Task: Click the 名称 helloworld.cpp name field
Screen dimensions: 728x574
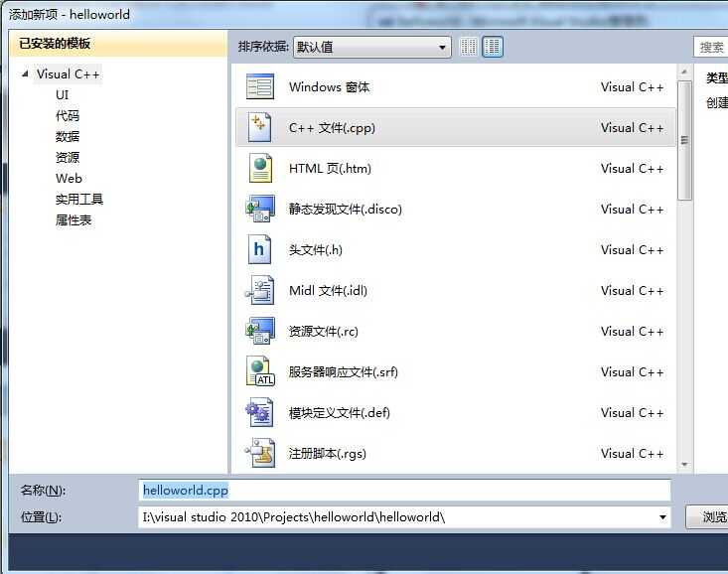Action: click(x=404, y=490)
